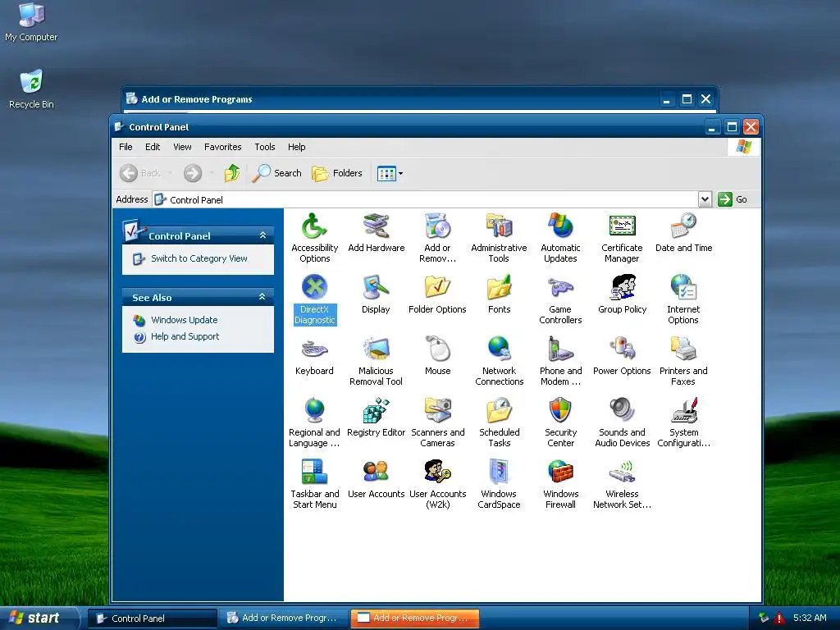Open Game Controllers applet
840x630 pixels.
tap(560, 299)
